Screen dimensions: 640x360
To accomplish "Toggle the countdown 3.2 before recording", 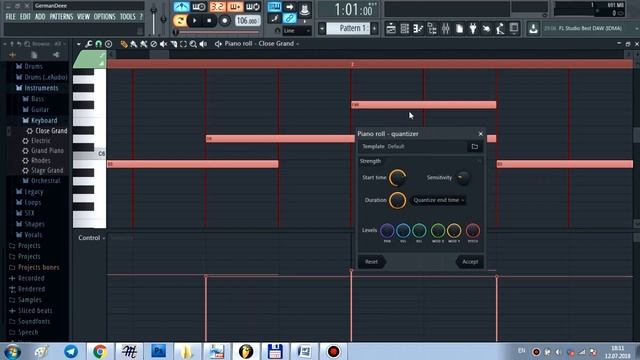I will [217, 7].
